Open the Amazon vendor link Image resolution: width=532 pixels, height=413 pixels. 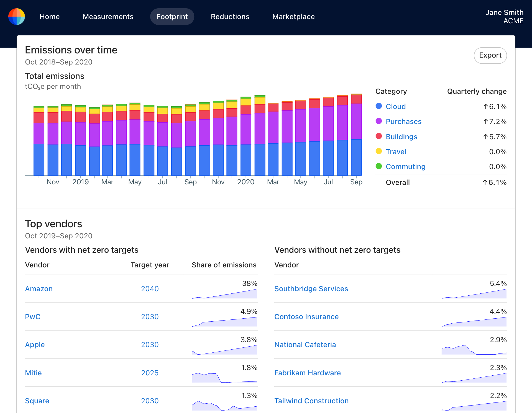click(x=39, y=289)
